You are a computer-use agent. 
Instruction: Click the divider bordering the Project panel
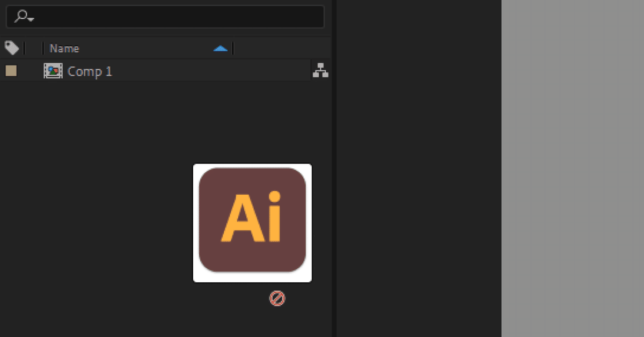334,169
